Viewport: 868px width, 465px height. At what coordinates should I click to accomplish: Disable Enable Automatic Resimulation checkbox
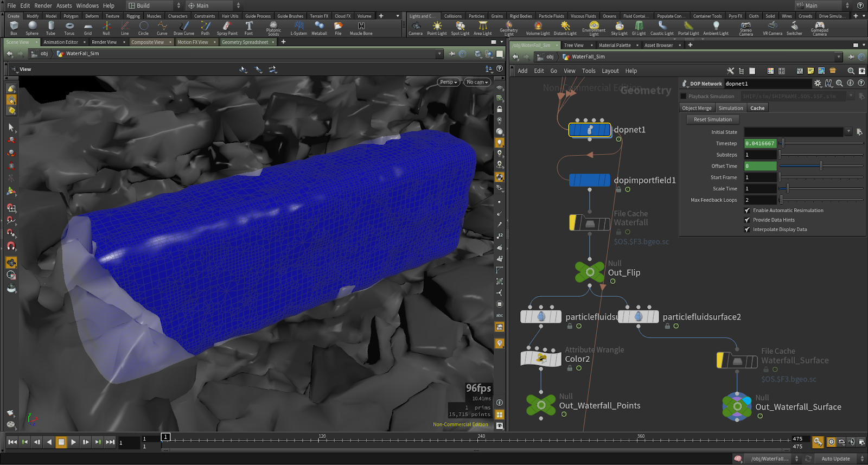pyautogui.click(x=747, y=211)
